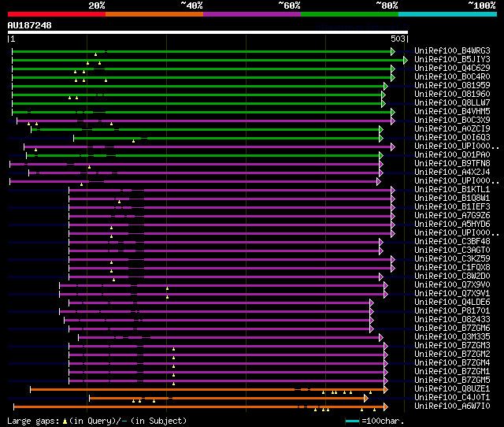Click the orange ~40% identity legend segment
Screen dimensions: 504x427
(x=154, y=14)
